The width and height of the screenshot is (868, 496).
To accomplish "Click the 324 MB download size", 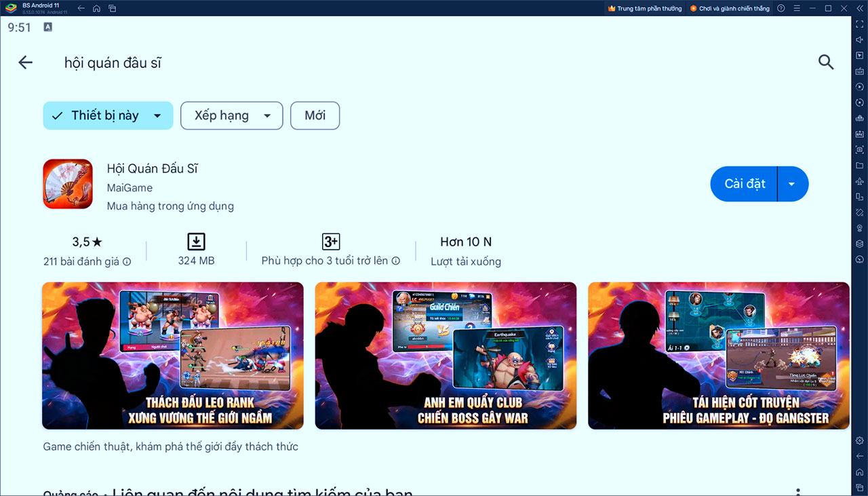I will coord(196,261).
